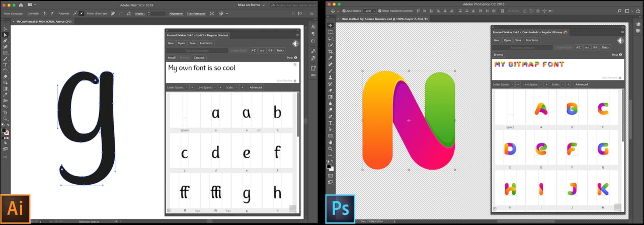Select the Clone Stamp tool in Photoshop

tap(331, 77)
